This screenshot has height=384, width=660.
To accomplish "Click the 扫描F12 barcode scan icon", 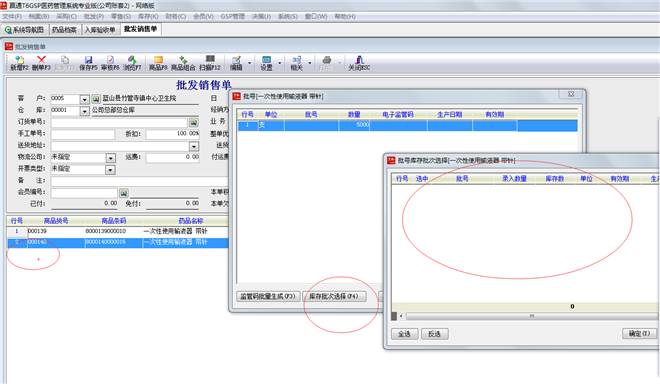I will click(x=210, y=63).
